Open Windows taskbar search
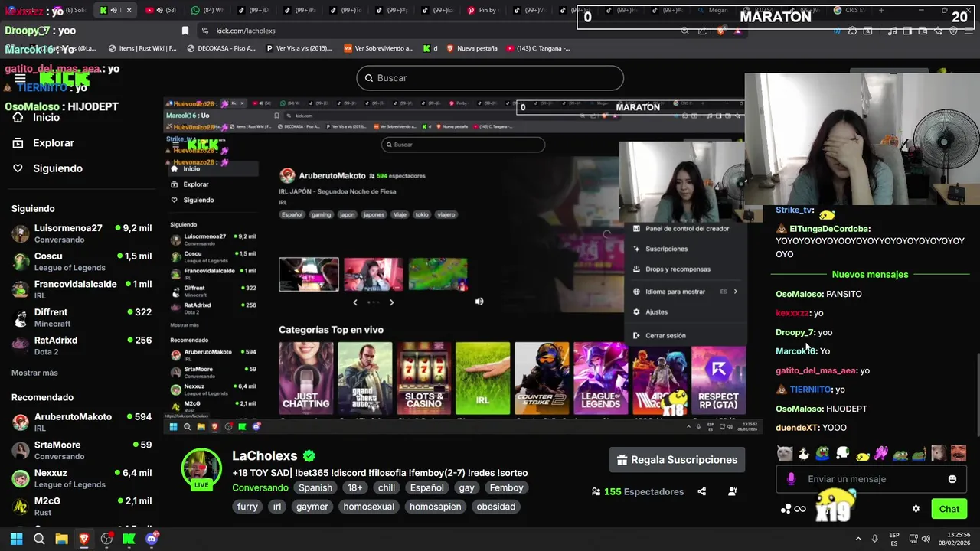The height and width of the screenshot is (551, 980). 39,539
